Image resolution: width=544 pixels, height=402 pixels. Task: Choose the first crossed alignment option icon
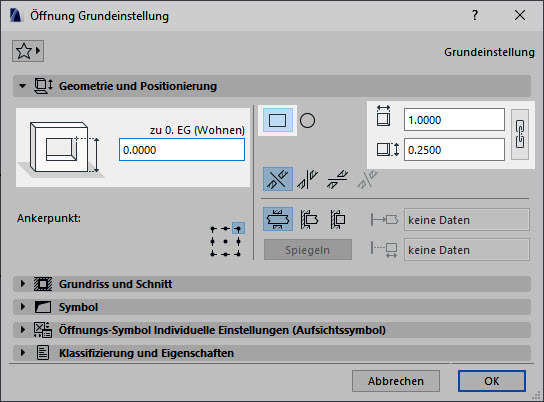(278, 179)
